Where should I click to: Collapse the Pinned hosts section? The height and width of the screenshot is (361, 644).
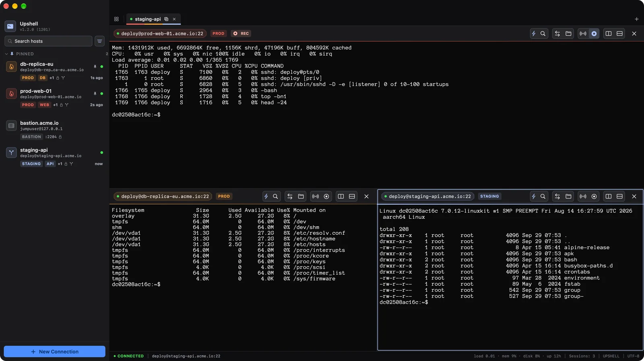6,54
